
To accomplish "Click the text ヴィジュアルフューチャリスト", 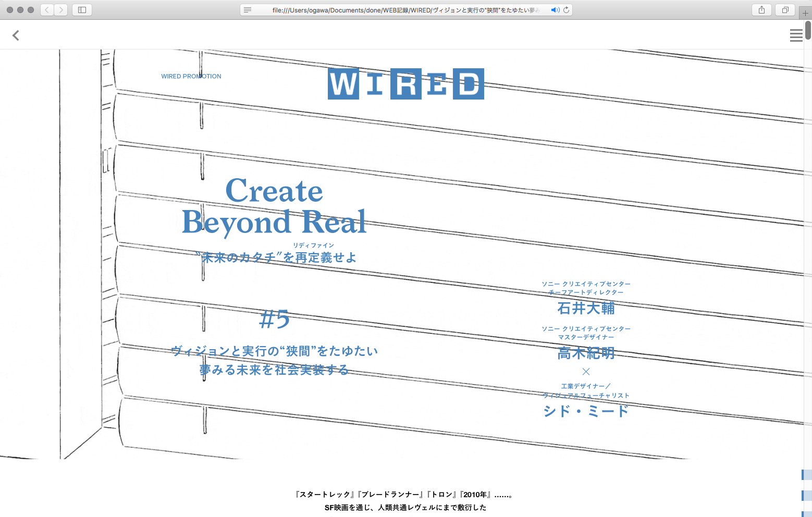I will tap(586, 396).
